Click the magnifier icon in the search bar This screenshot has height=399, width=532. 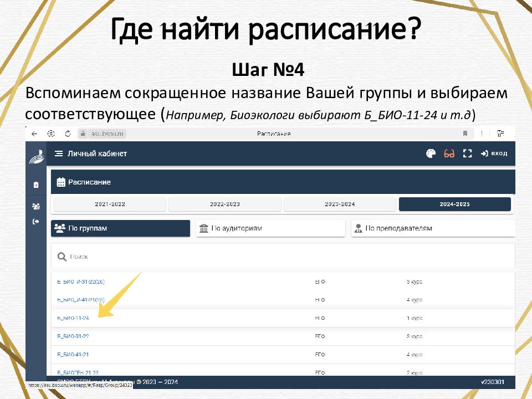61,256
